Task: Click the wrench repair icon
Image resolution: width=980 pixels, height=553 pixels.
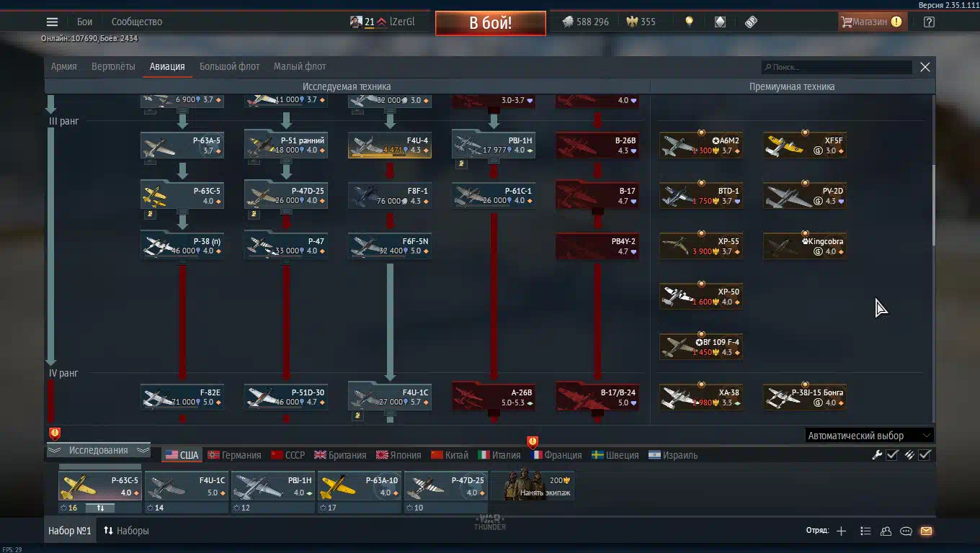Action: point(877,454)
